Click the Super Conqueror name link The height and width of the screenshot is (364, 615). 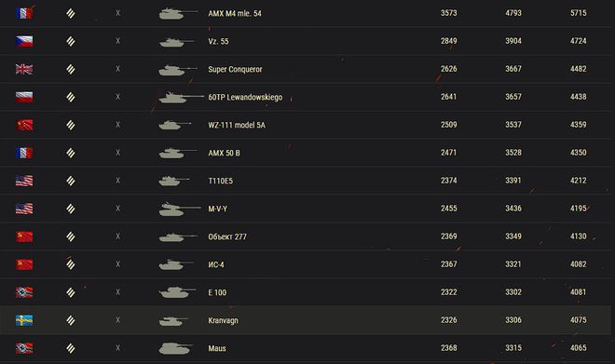click(235, 69)
